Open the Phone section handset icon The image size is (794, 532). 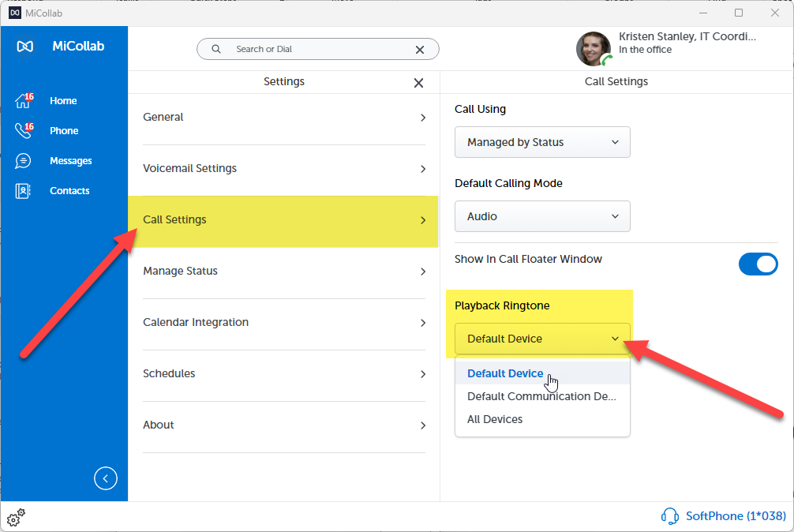point(24,131)
